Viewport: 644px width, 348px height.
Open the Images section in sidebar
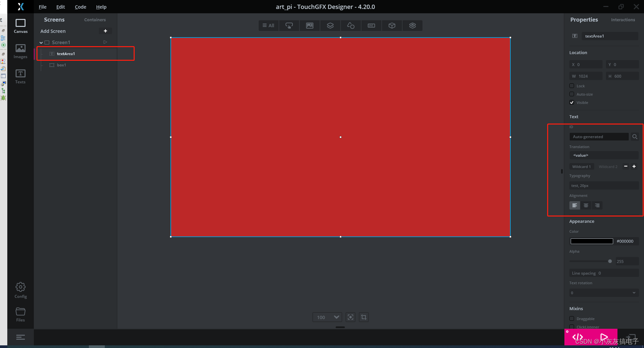click(21, 51)
